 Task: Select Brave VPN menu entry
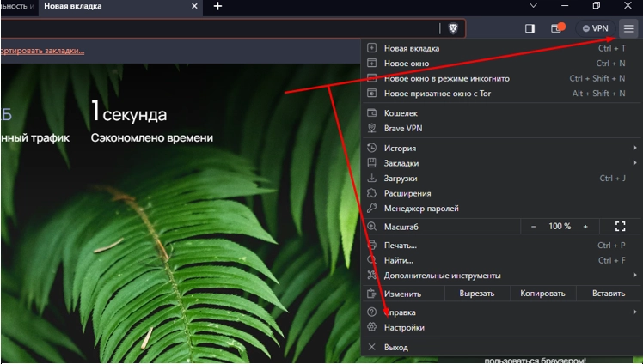coord(501,129)
